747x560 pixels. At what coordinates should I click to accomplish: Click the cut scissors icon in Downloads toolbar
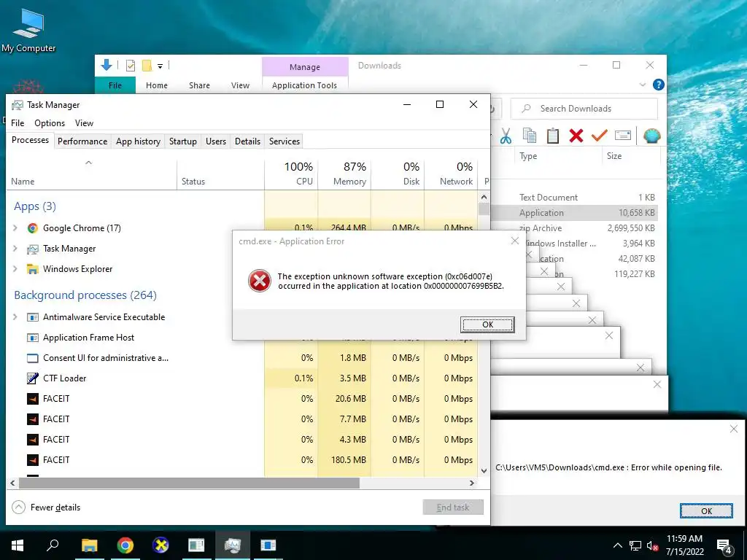[x=506, y=136]
